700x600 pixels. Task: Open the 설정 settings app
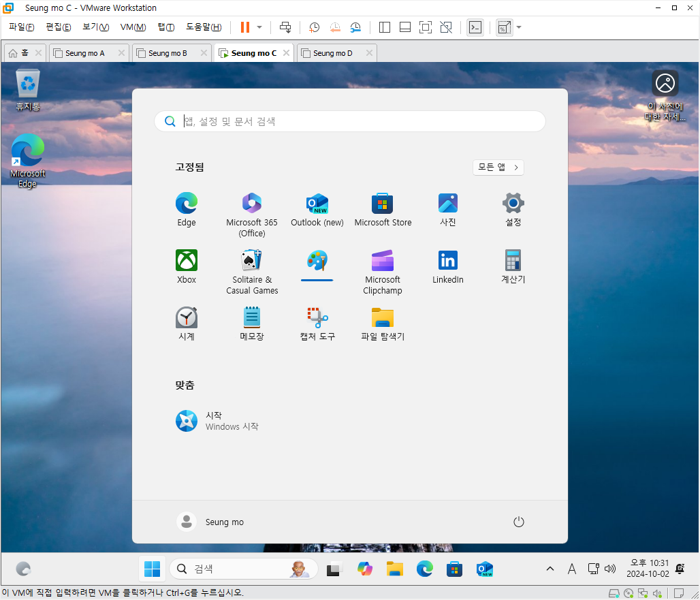click(x=513, y=210)
